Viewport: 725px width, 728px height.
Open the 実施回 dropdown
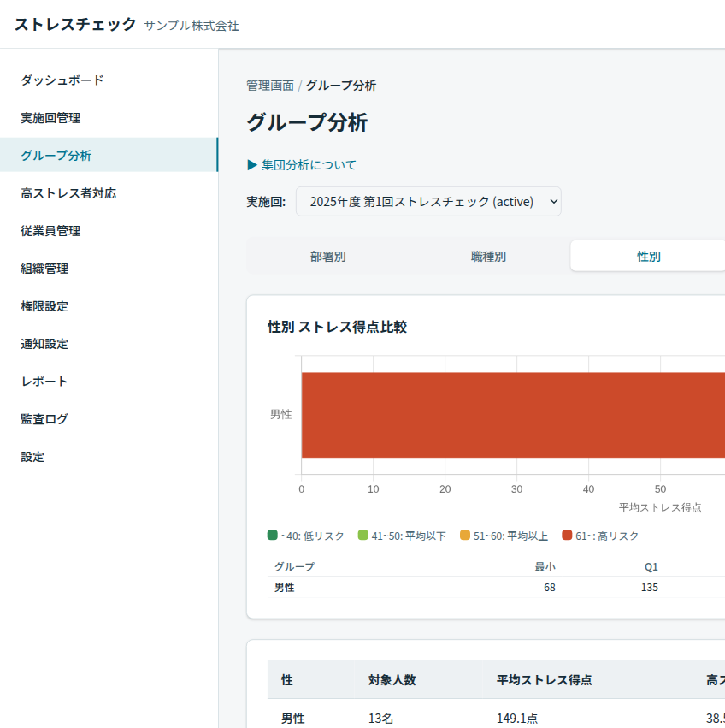pyautogui.click(x=428, y=202)
